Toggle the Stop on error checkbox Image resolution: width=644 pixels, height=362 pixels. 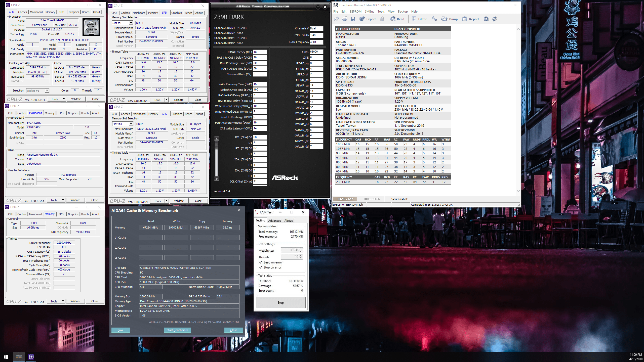(261, 267)
